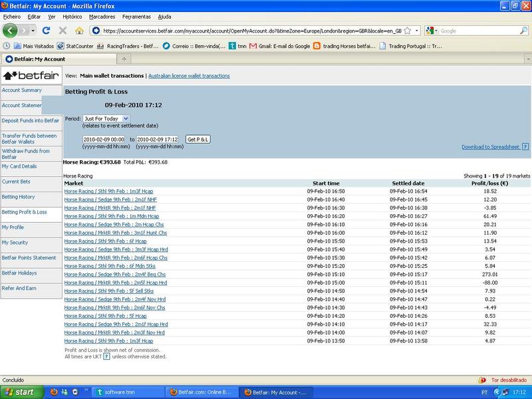Open Australian license wallet transactions link
532x399 pixels.
pos(189,76)
